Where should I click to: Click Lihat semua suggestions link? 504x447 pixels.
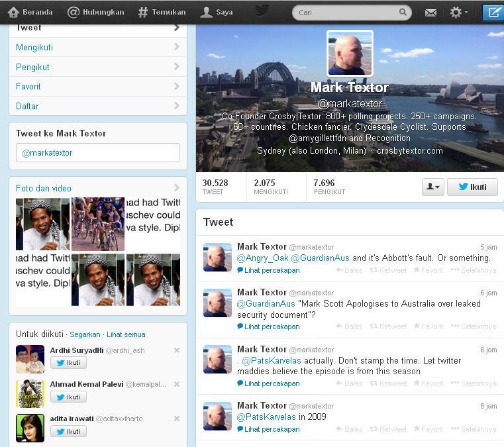tap(126, 334)
